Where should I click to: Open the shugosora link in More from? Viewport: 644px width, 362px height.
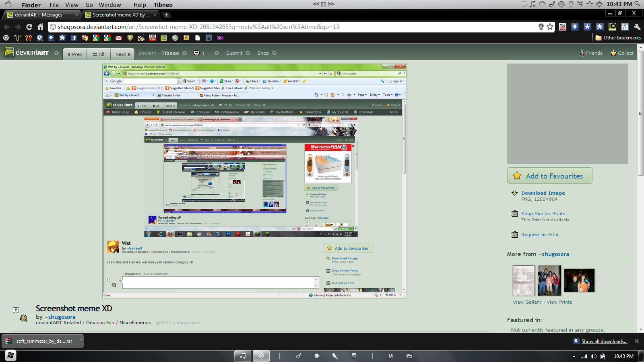click(x=555, y=254)
